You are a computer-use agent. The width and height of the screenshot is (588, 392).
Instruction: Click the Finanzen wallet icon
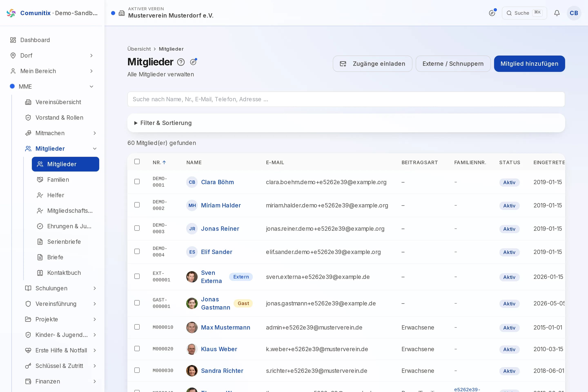(x=28, y=381)
